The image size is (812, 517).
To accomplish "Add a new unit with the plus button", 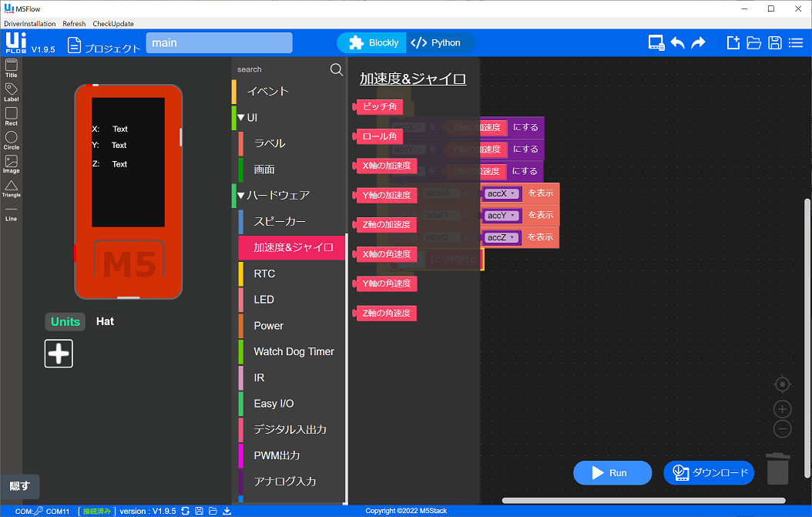I will pyautogui.click(x=59, y=354).
